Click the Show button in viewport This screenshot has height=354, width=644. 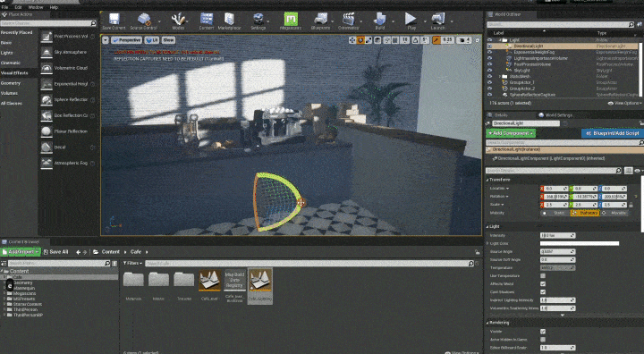tap(168, 40)
